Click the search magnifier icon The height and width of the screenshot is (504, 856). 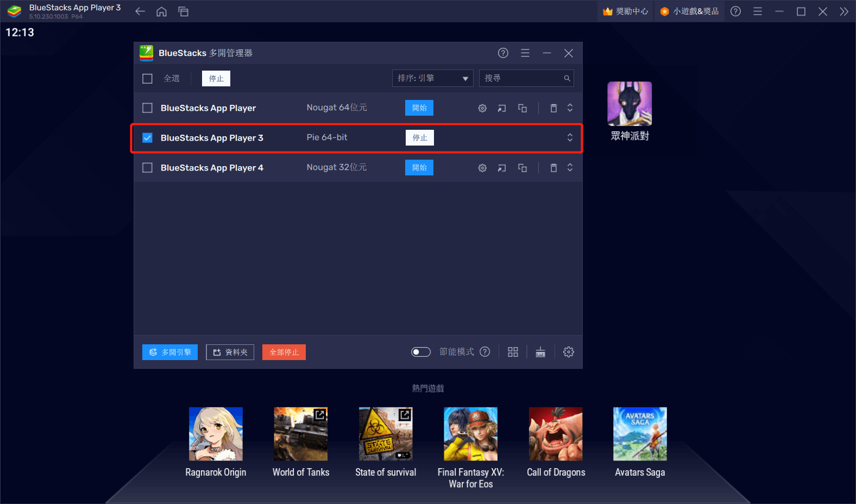click(x=567, y=78)
